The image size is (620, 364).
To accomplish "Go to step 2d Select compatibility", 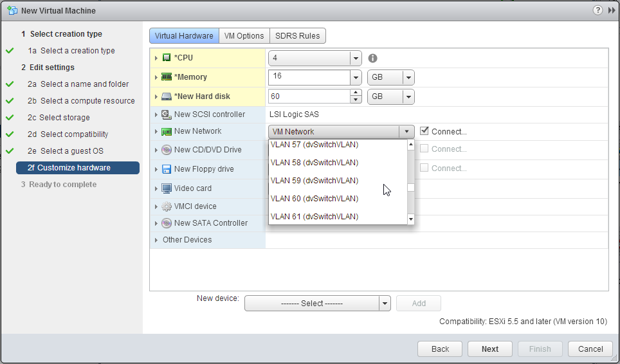I will [x=68, y=134].
